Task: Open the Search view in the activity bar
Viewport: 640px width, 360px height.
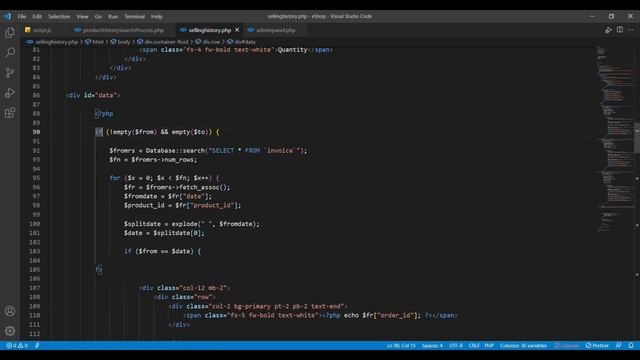Action: (10, 52)
